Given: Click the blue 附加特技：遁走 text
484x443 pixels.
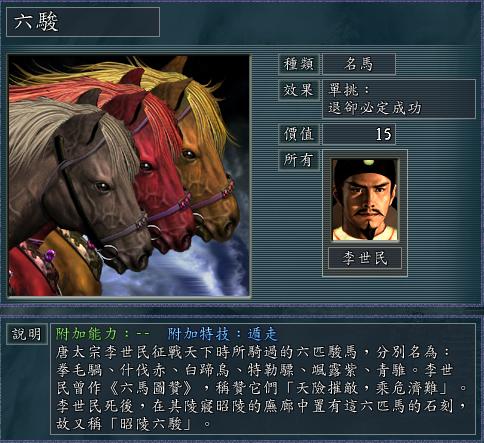Looking at the screenshot, I should click(222, 334).
